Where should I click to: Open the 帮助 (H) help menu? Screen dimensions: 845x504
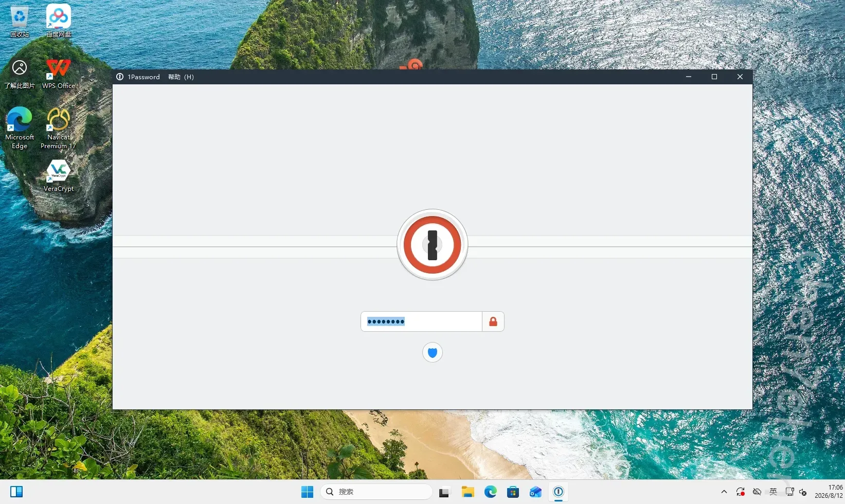[x=181, y=77]
